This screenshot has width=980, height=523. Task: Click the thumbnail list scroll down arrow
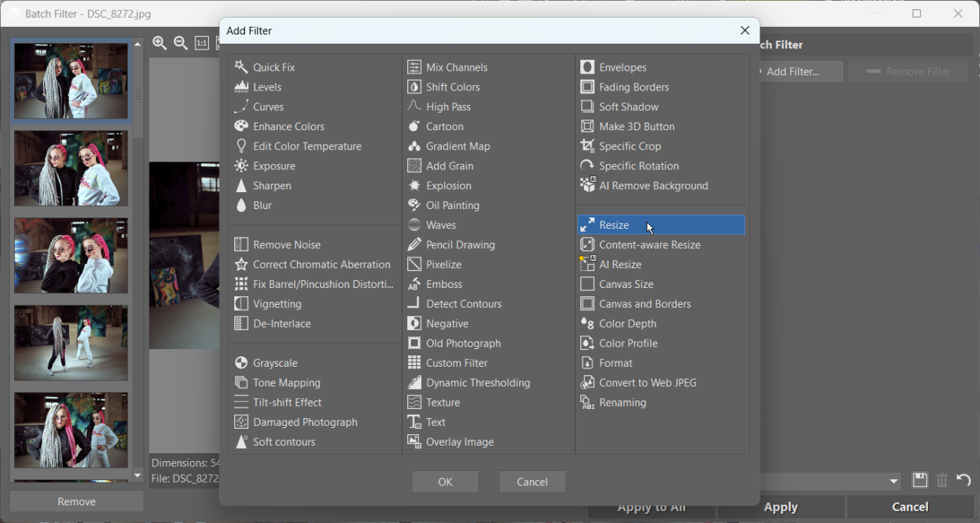click(138, 476)
